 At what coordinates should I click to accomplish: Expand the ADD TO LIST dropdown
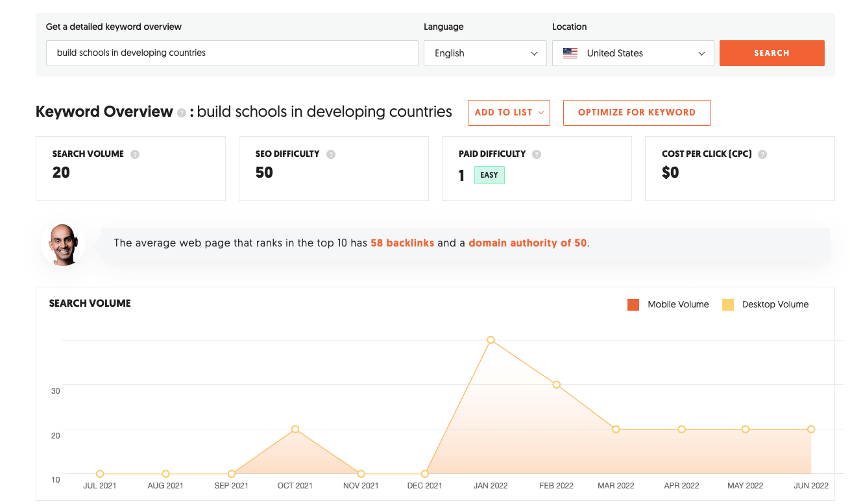(x=509, y=112)
